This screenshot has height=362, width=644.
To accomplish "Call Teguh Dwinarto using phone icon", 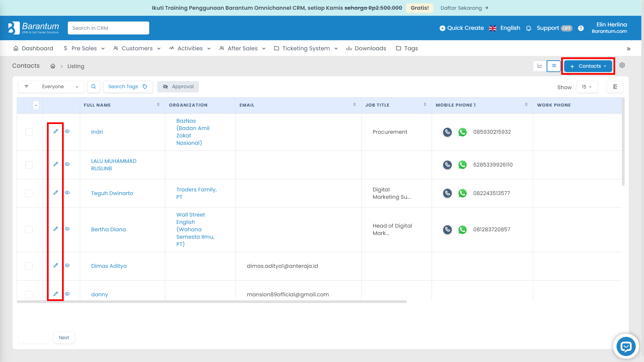I will (447, 193).
